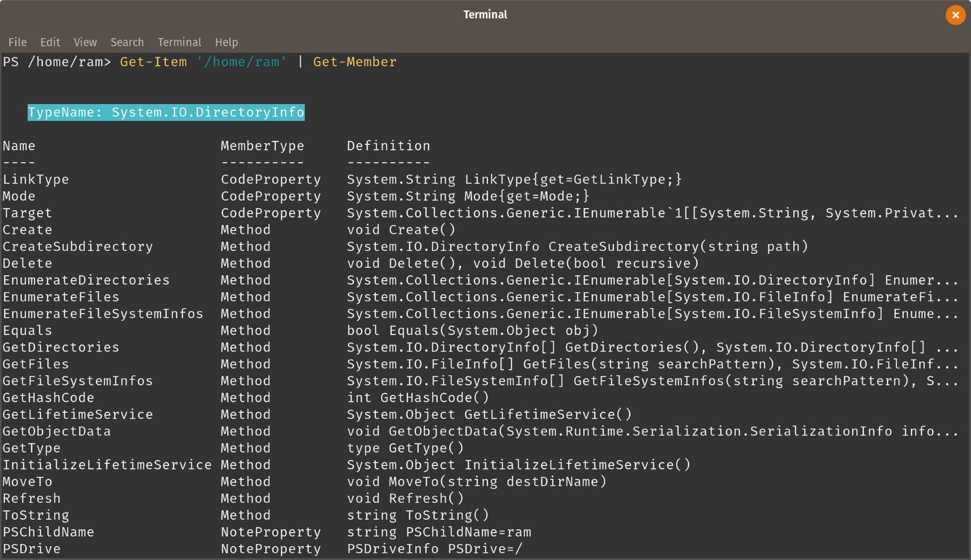Select the EnumerateFiles member name
Screen dimensions: 971x560
[x=61, y=297]
